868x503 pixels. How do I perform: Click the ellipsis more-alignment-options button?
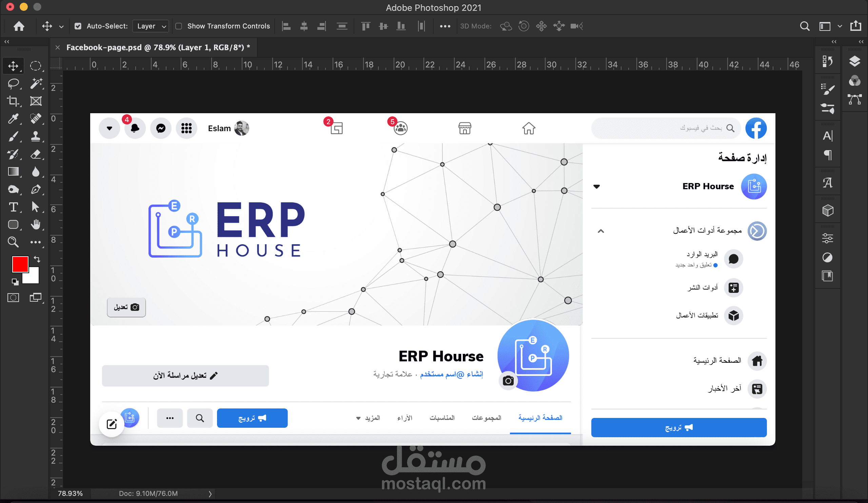click(x=445, y=26)
